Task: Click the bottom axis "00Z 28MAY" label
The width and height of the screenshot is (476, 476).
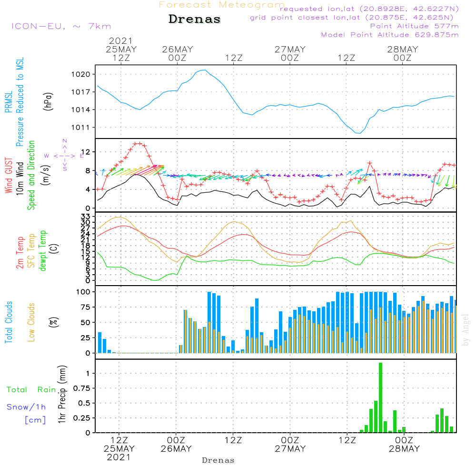Action: point(404,445)
